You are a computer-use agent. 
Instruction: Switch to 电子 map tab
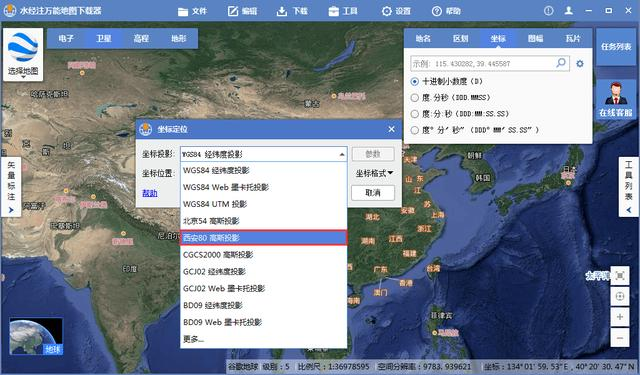pyautogui.click(x=66, y=38)
